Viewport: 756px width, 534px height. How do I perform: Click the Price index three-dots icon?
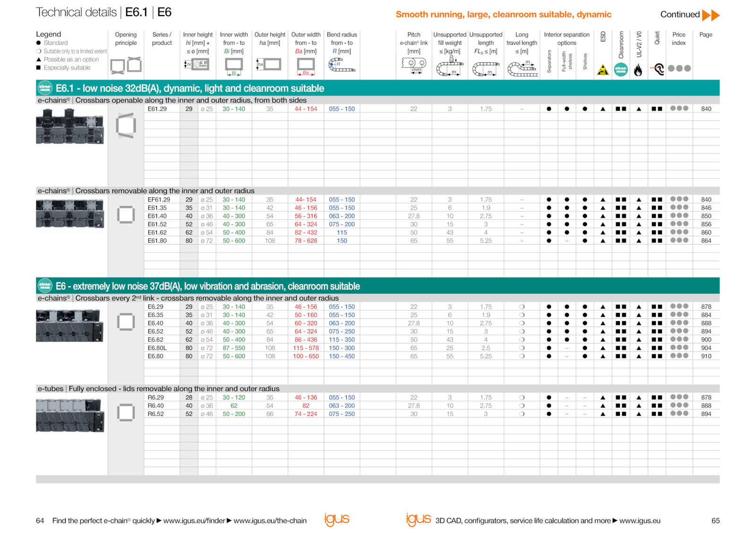tap(679, 68)
